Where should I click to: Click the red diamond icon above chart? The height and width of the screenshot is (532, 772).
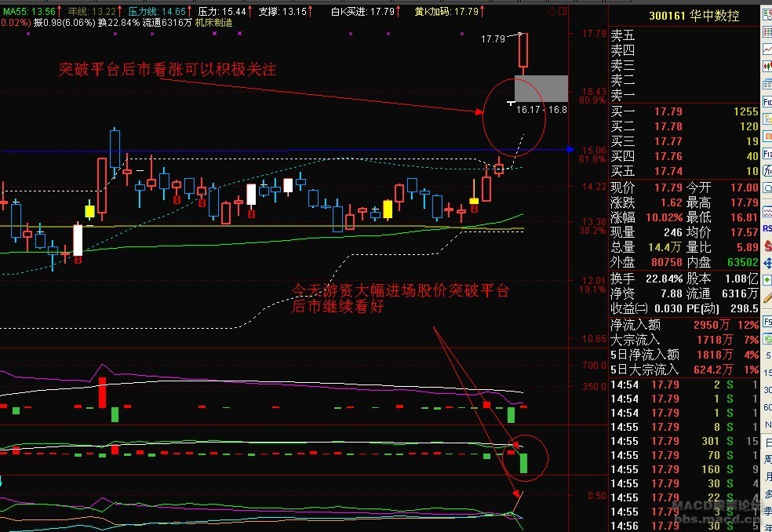[552, 11]
